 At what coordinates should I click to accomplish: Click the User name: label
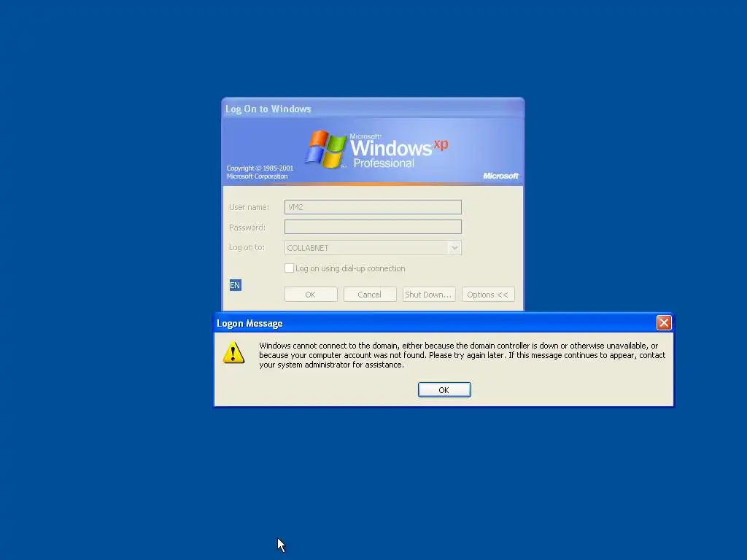(249, 207)
